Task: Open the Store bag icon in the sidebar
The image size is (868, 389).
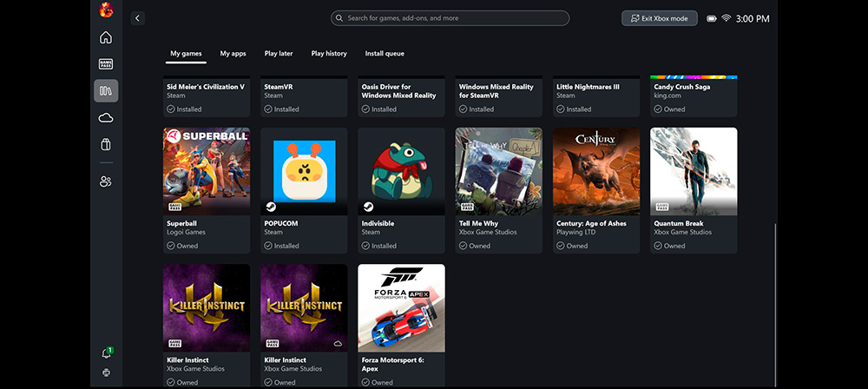Action: click(x=106, y=145)
